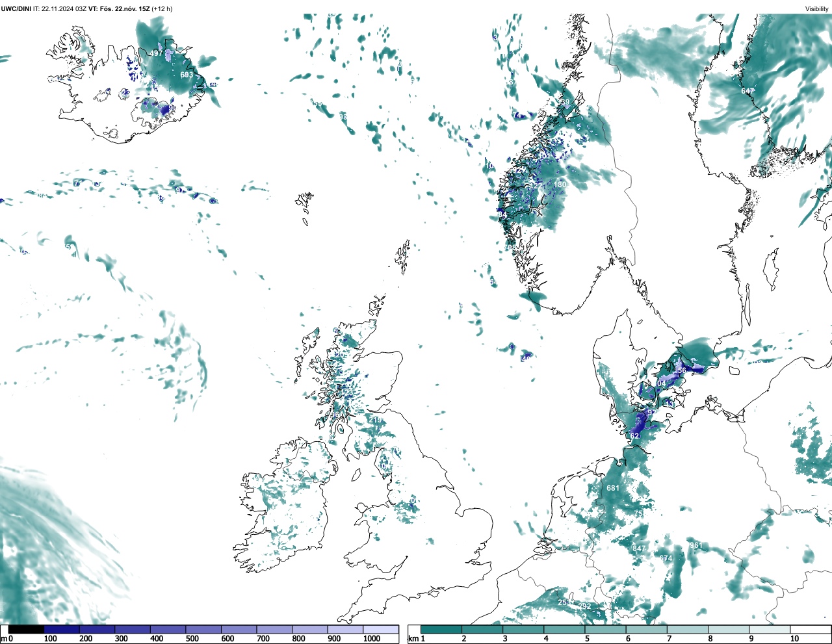Click the '1000' label on the metre scale

372,639
